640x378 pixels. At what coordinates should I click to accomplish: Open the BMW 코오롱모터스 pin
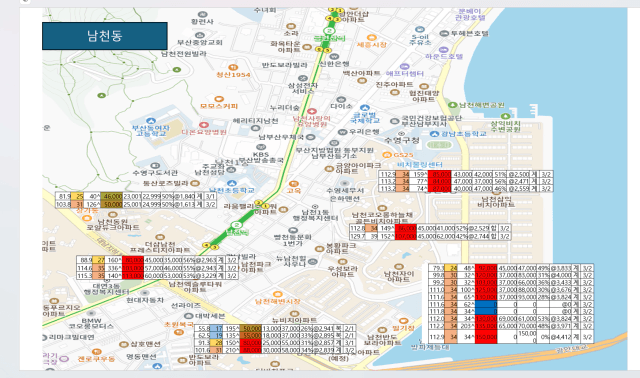(x=91, y=314)
